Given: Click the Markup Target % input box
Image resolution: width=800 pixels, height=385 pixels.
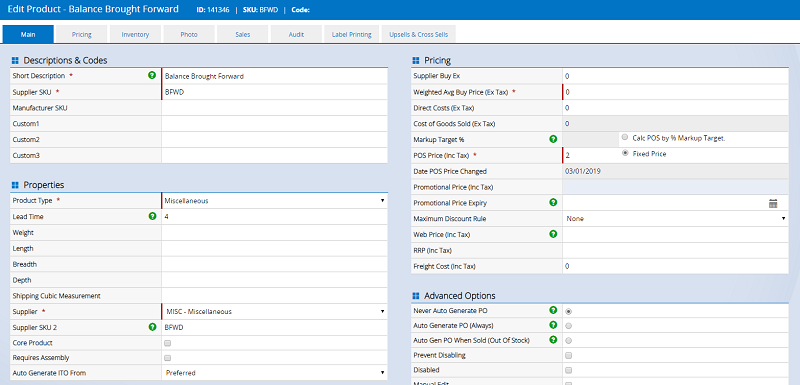Looking at the screenshot, I should pos(590,139).
